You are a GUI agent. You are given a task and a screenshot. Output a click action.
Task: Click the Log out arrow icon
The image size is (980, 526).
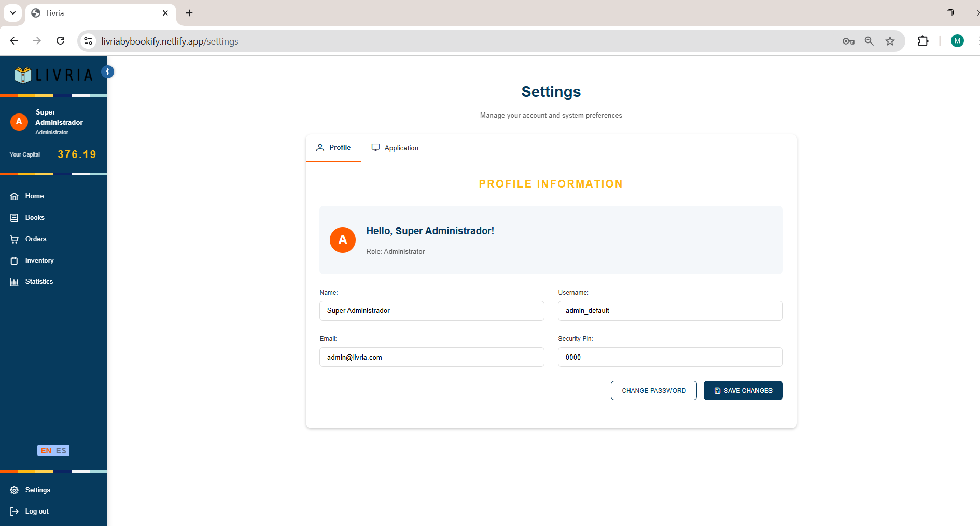pos(15,511)
